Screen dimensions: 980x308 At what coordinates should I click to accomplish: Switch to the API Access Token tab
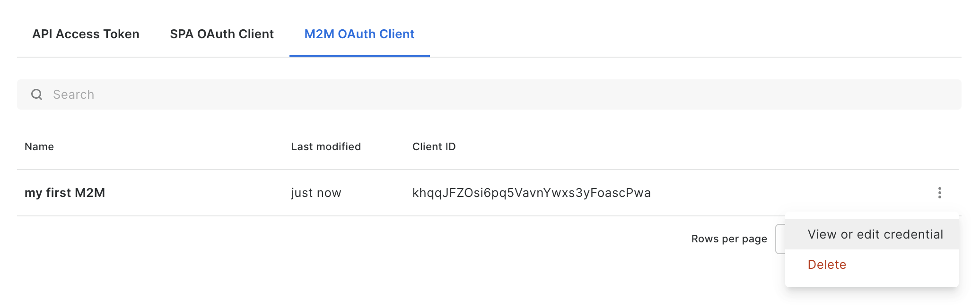tap(86, 34)
